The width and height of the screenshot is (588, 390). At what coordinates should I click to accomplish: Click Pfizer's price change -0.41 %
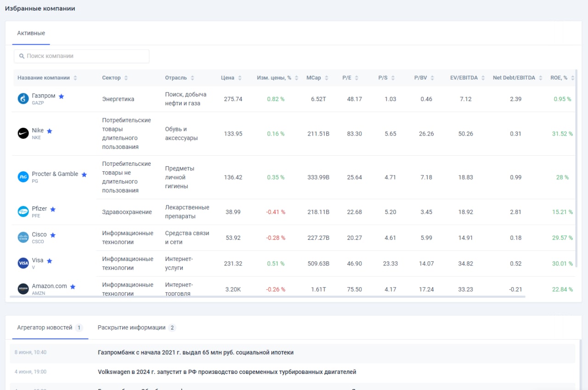(276, 212)
